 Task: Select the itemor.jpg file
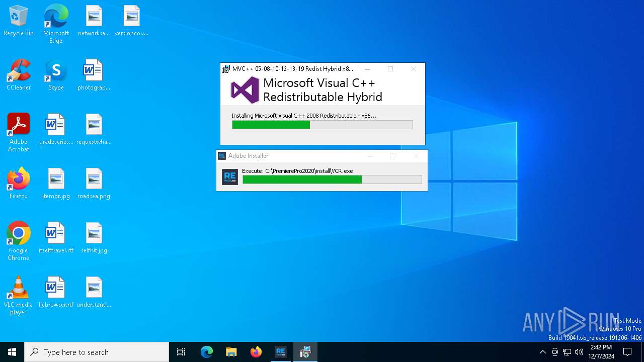coord(56,184)
